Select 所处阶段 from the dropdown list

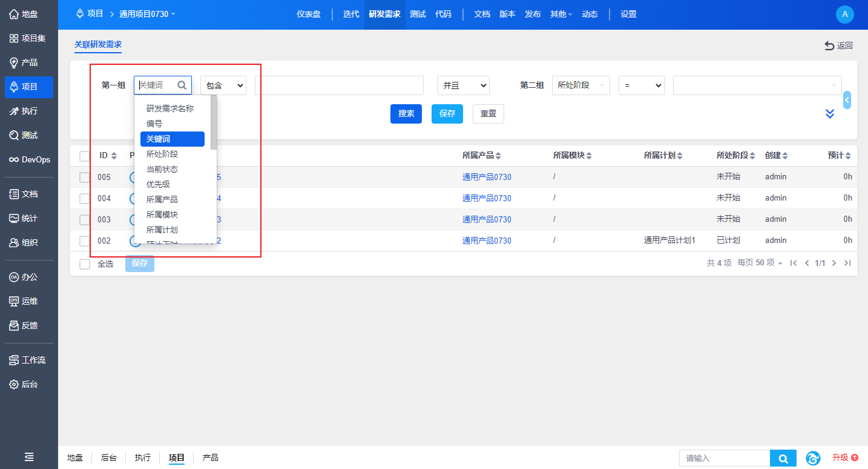pyautogui.click(x=162, y=154)
